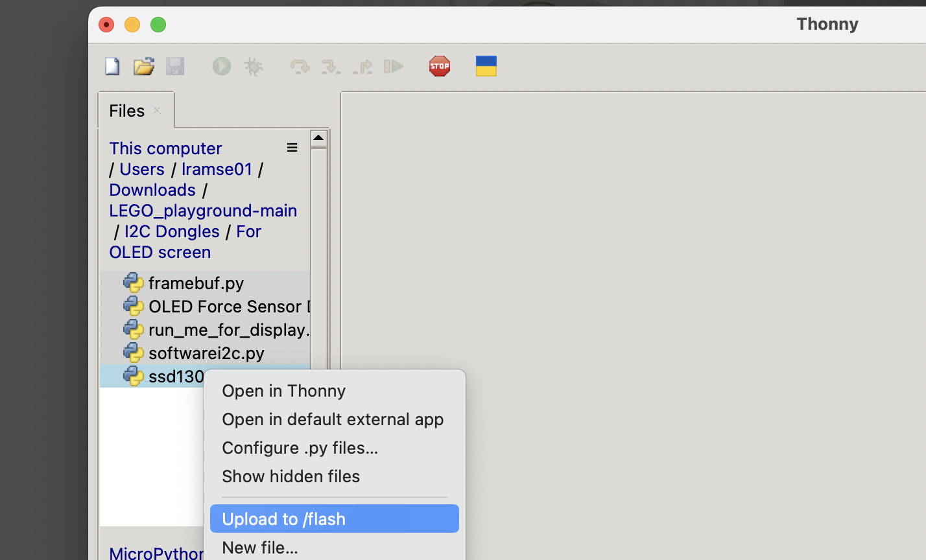Click the Resume execution icon

pyautogui.click(x=394, y=66)
